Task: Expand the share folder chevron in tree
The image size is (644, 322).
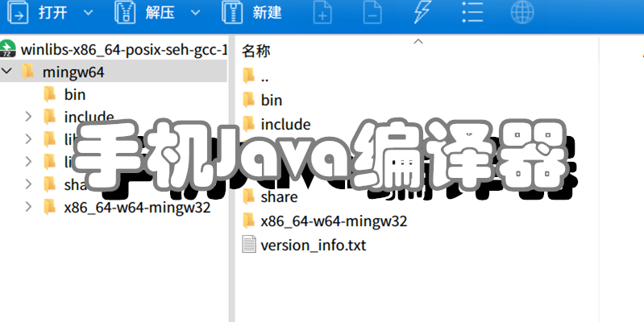Action: pos(28,184)
